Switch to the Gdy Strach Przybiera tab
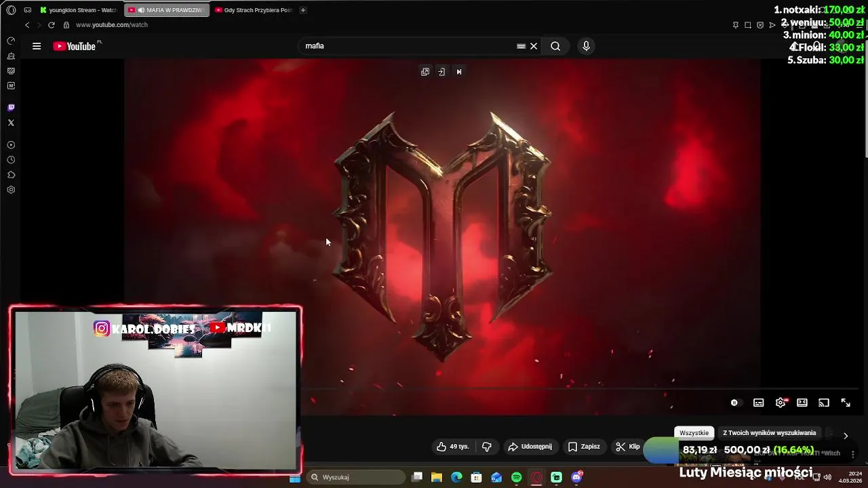 pyautogui.click(x=254, y=10)
